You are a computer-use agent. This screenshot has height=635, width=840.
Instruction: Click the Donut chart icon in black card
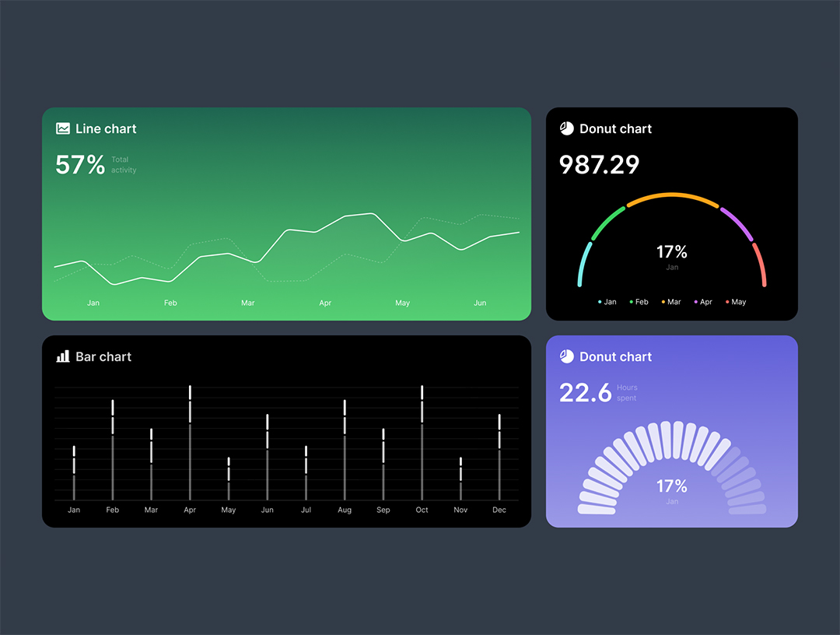click(x=567, y=128)
